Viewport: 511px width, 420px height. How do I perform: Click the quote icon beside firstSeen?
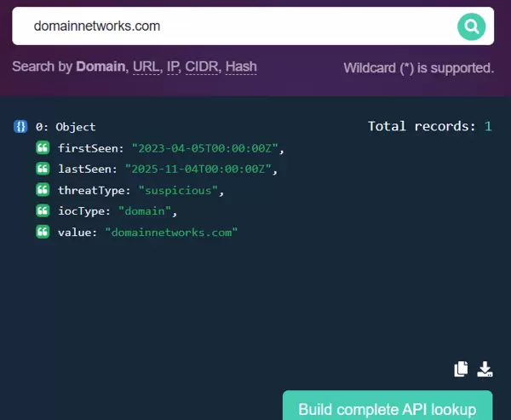click(43, 148)
